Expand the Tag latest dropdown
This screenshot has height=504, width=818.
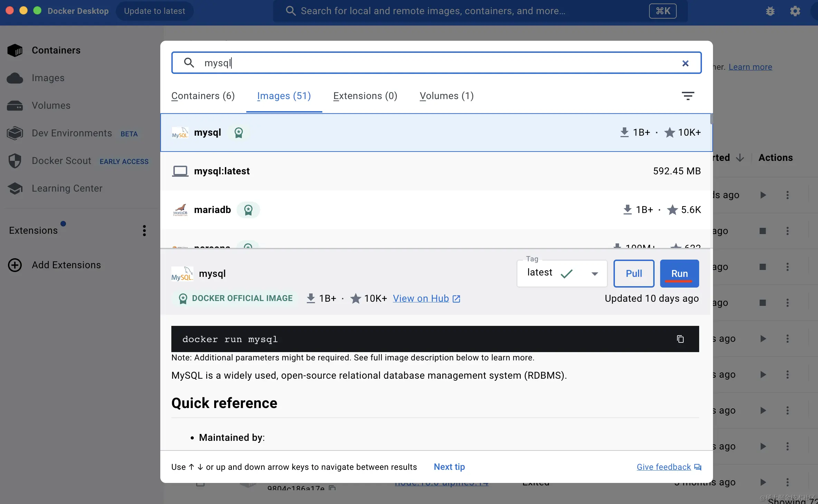(x=594, y=274)
